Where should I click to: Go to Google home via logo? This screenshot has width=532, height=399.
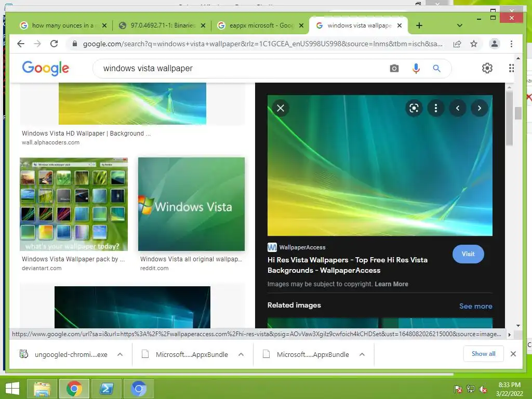coord(46,68)
